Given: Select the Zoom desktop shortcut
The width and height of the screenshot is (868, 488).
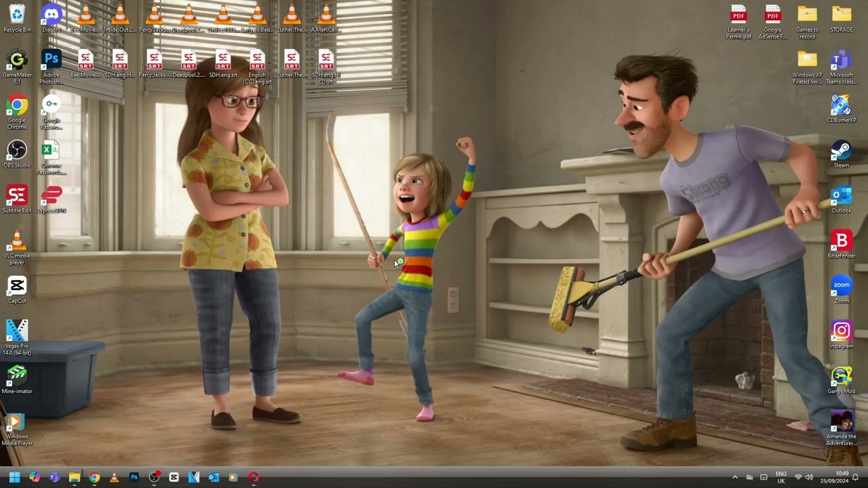Looking at the screenshot, I should [842, 289].
